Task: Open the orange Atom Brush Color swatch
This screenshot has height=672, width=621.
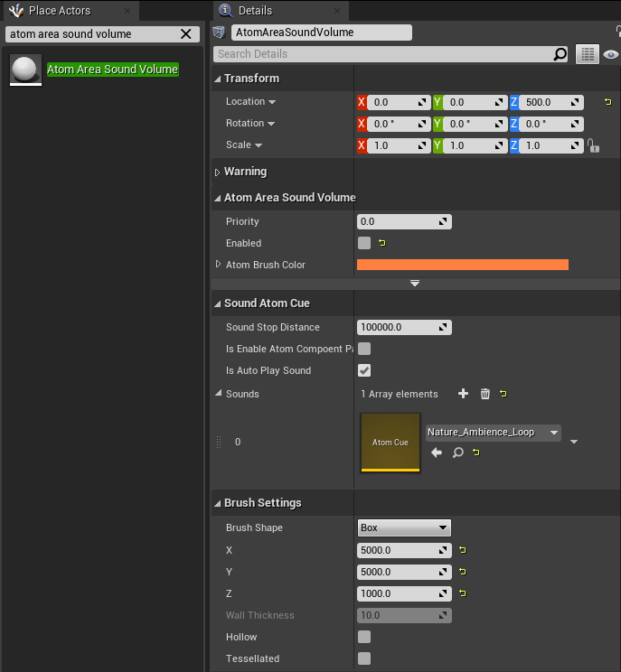Action: point(463,265)
